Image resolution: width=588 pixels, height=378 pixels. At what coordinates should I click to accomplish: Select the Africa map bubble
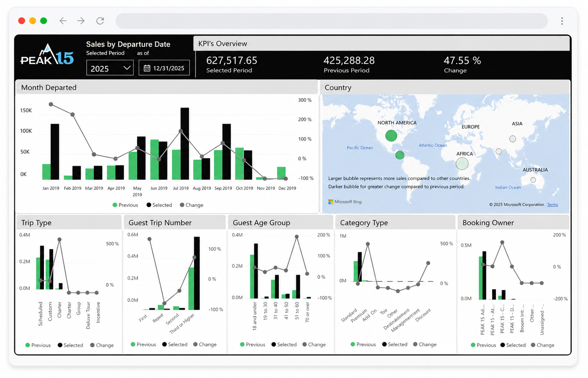click(x=462, y=163)
